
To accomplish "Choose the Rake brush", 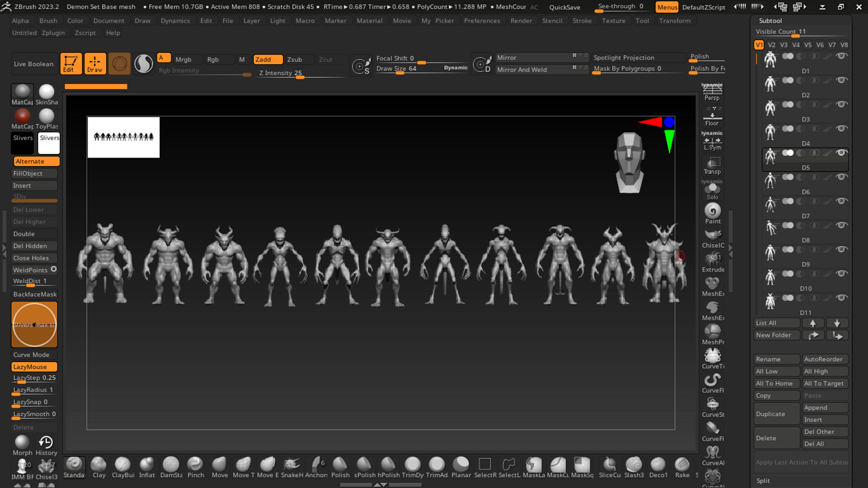I will 682,467.
